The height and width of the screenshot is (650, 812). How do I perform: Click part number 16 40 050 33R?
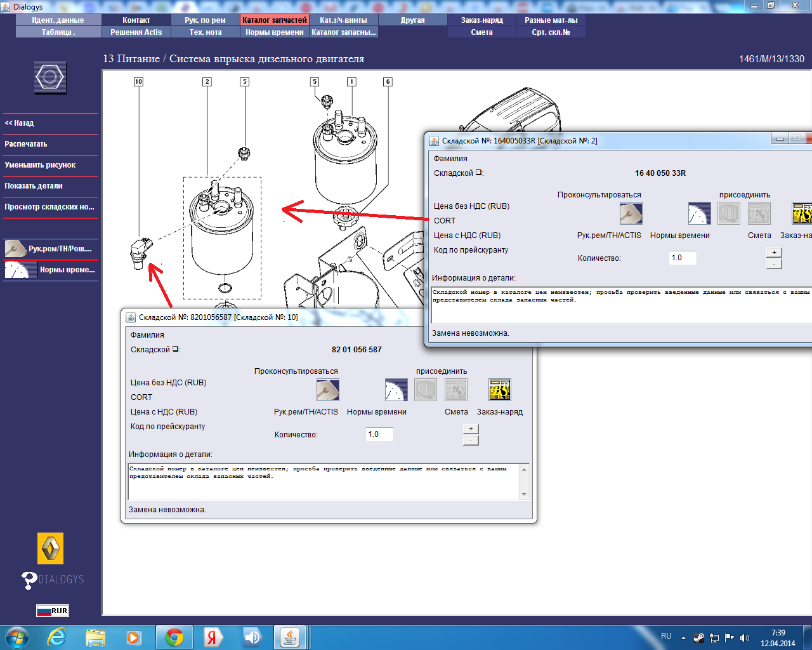pyautogui.click(x=660, y=173)
